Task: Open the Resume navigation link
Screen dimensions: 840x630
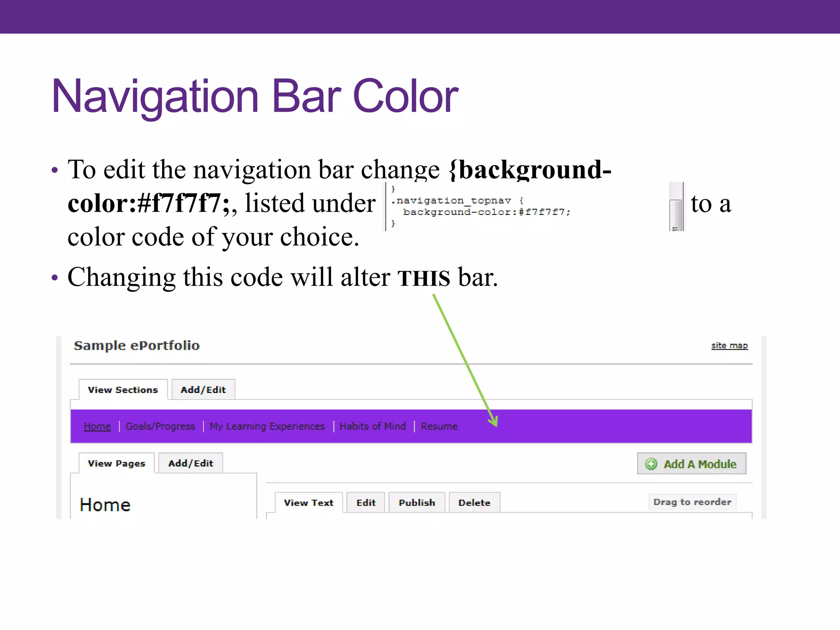Action: pyautogui.click(x=439, y=426)
